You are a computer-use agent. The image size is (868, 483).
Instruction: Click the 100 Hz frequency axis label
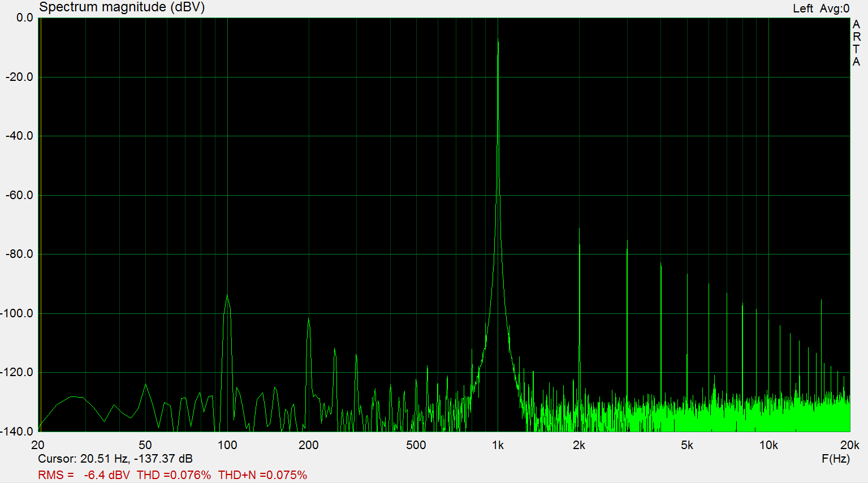pyautogui.click(x=227, y=445)
